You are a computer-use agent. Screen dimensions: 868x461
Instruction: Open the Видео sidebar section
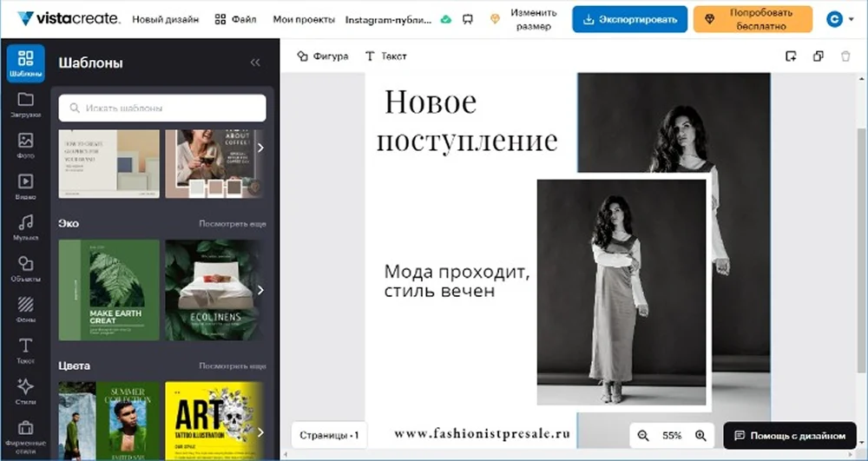pos(25,187)
